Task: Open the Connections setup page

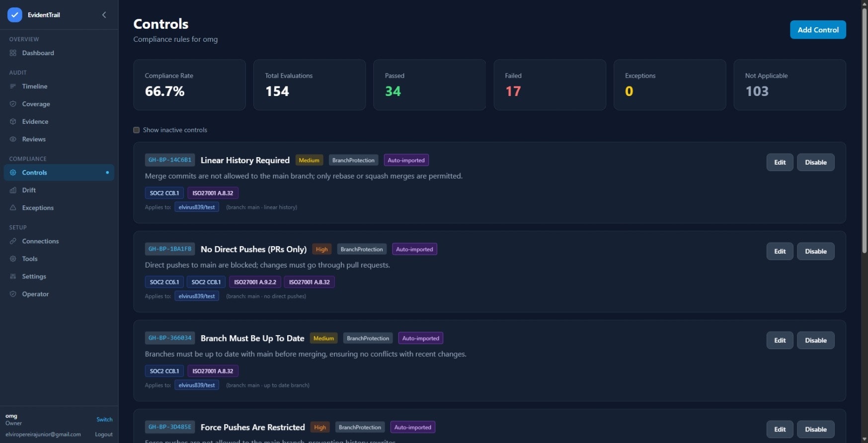Action: click(x=59, y=241)
